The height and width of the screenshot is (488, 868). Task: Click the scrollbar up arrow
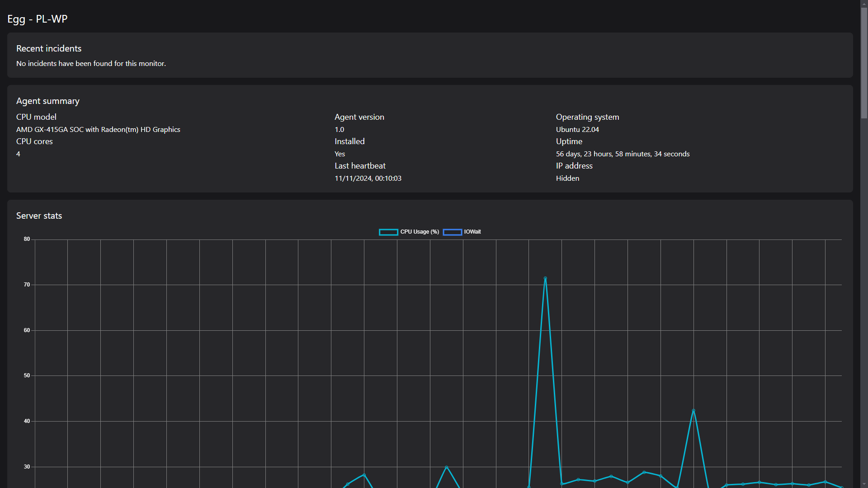864,4
